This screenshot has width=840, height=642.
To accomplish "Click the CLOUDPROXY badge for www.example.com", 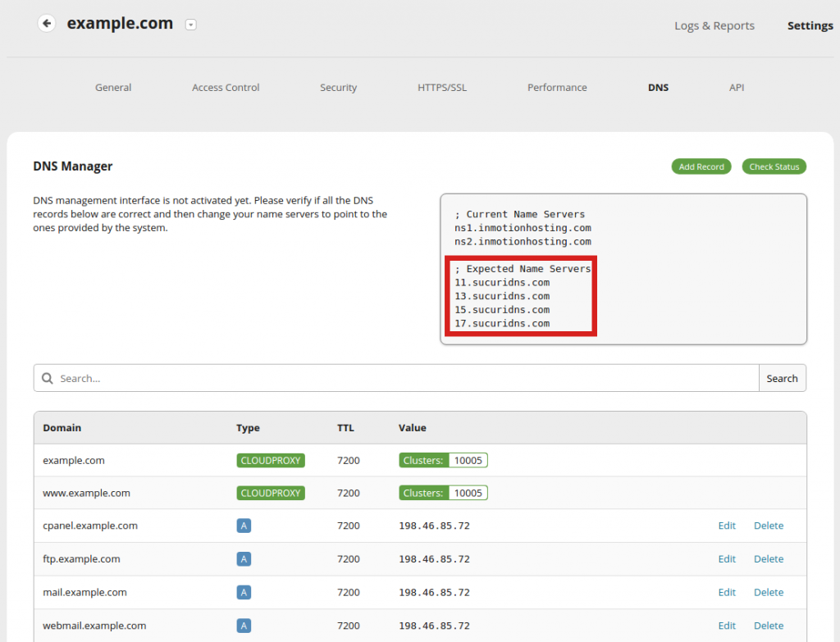I will click(x=271, y=493).
